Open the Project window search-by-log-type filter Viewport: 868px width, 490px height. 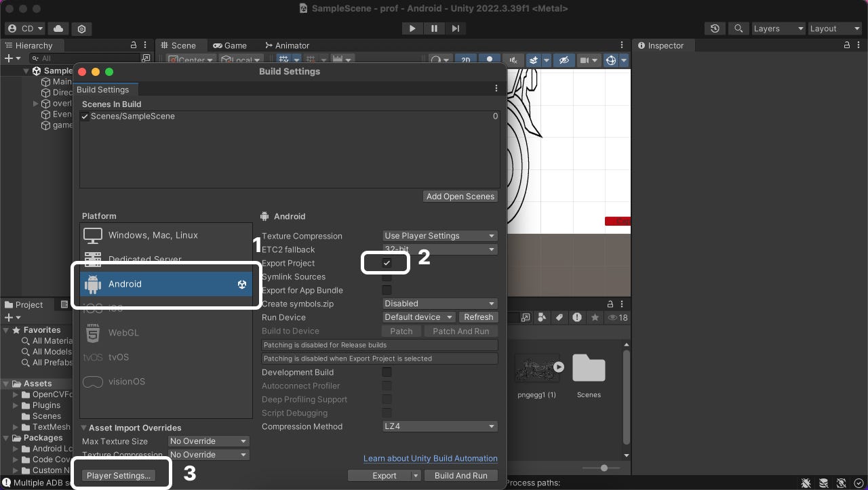click(x=577, y=317)
